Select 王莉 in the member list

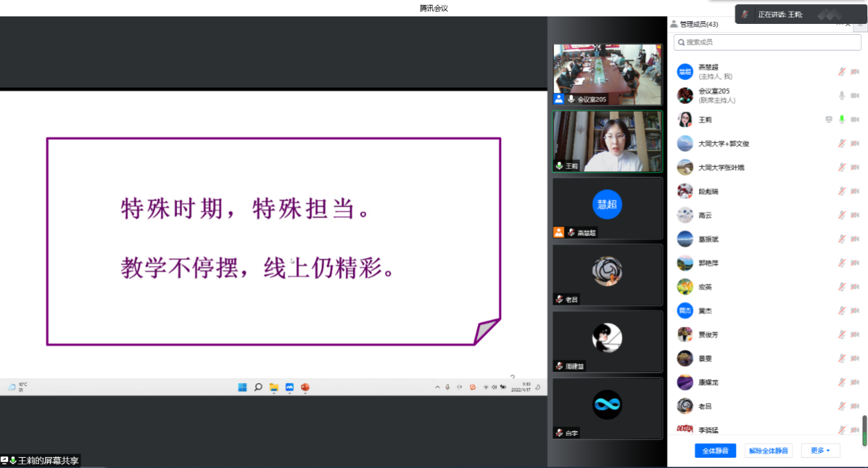[x=705, y=120]
